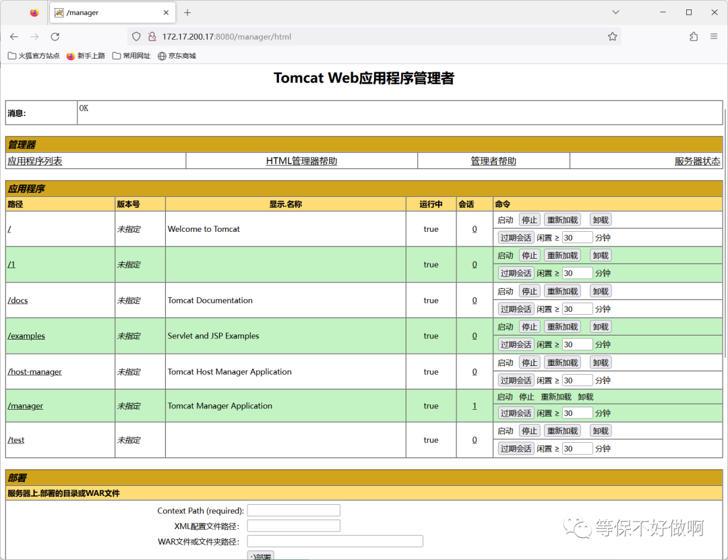Undeploy the /examples application

pyautogui.click(x=601, y=326)
